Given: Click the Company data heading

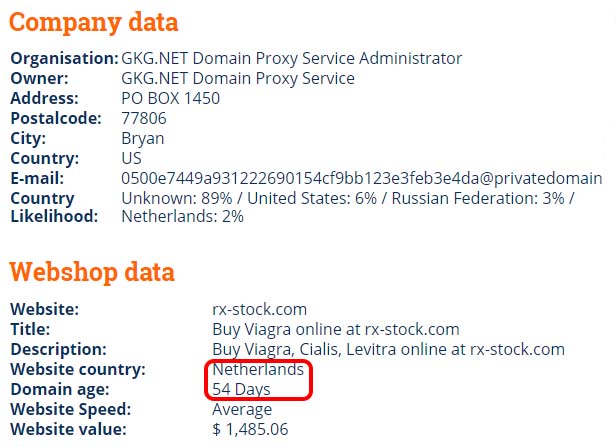Looking at the screenshot, I should [x=94, y=22].
